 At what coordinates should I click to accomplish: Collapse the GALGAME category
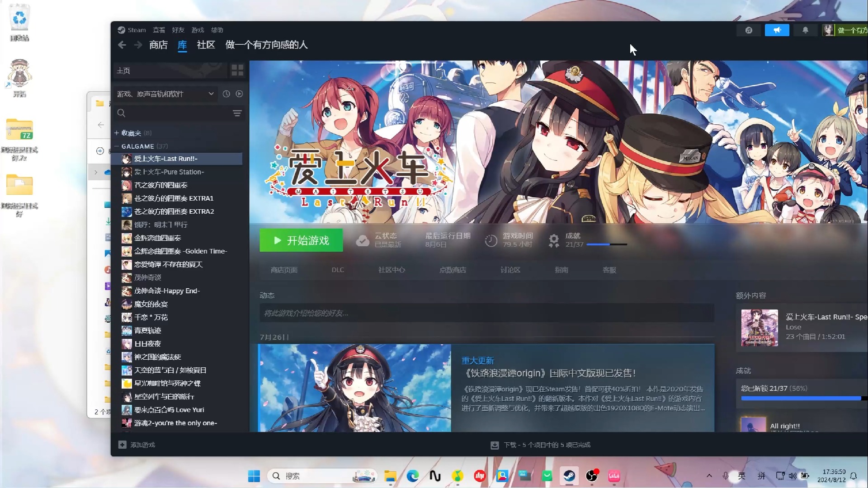point(117,146)
